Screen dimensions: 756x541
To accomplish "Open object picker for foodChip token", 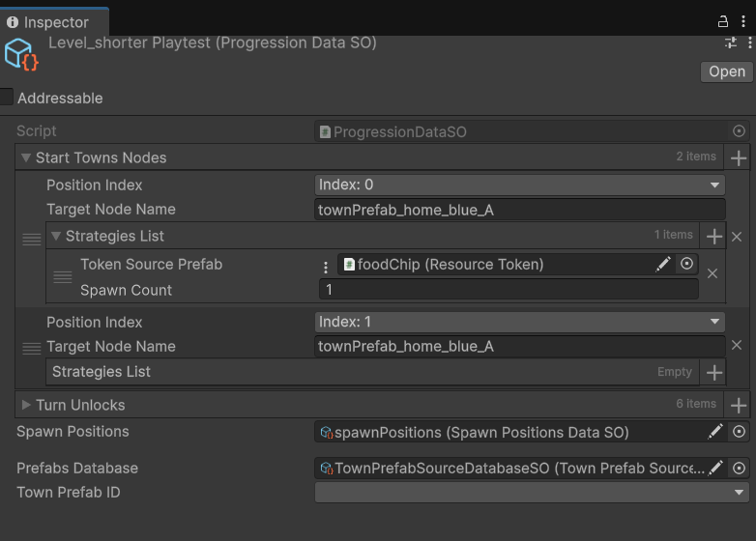I will click(x=686, y=264).
